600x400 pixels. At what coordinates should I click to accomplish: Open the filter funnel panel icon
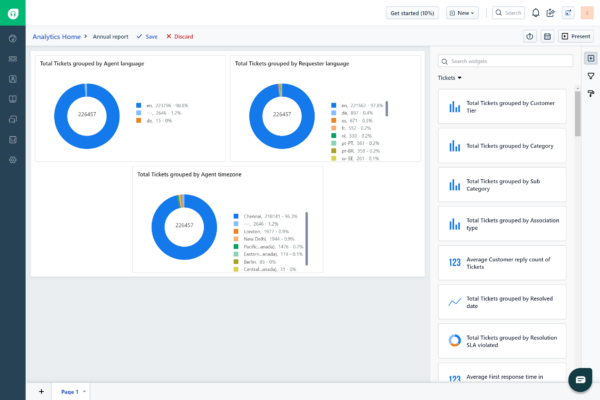pos(591,76)
